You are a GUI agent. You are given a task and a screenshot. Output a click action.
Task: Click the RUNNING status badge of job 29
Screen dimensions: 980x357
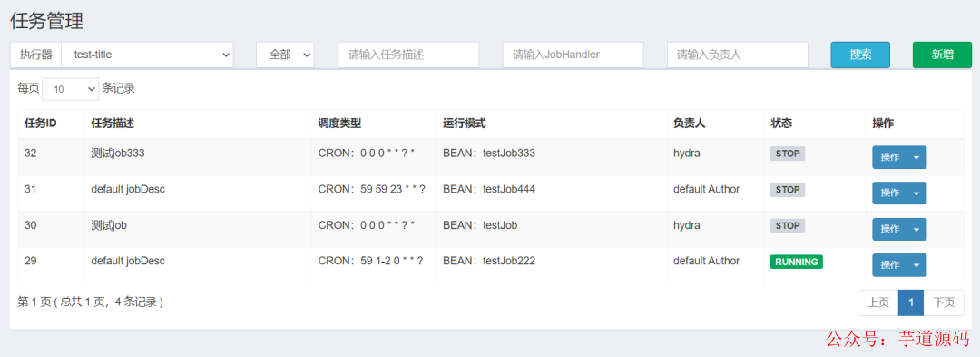(797, 262)
